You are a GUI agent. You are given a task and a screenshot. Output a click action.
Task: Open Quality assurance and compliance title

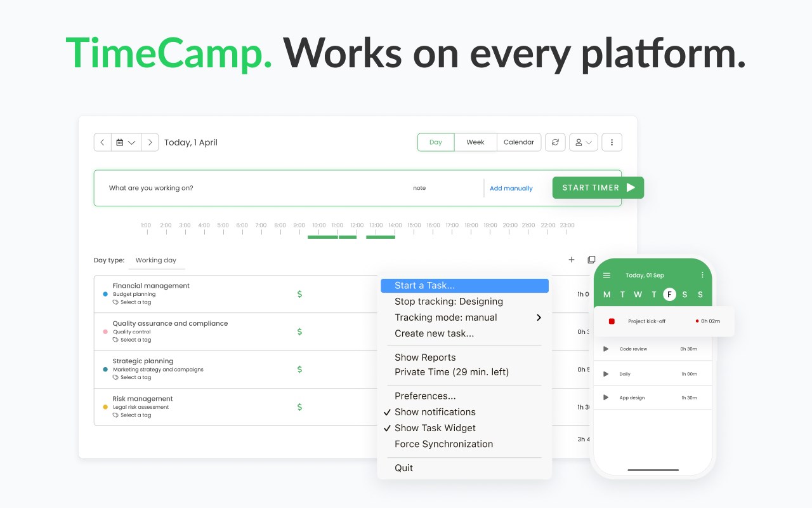[x=170, y=323]
